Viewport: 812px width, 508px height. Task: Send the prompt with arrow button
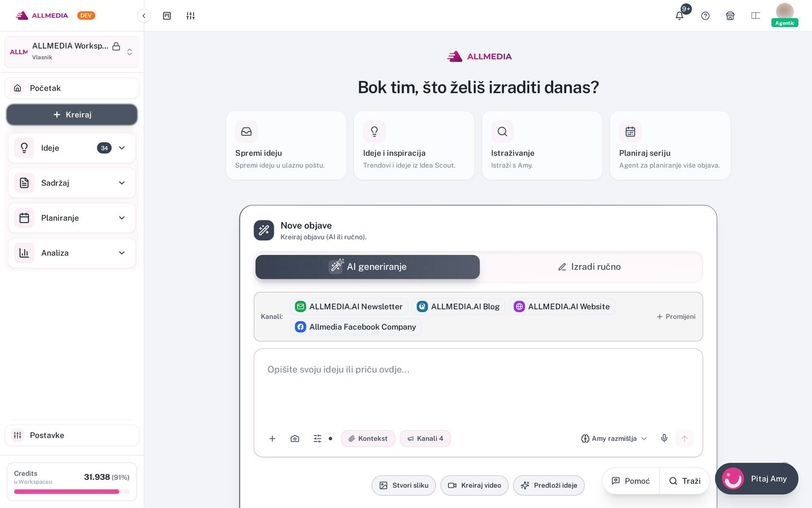[x=685, y=439]
